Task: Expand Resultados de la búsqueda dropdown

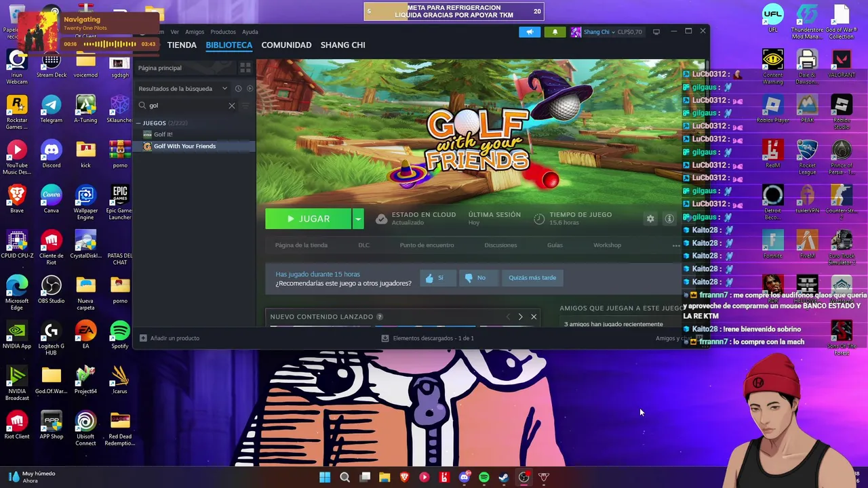Action: (x=182, y=89)
